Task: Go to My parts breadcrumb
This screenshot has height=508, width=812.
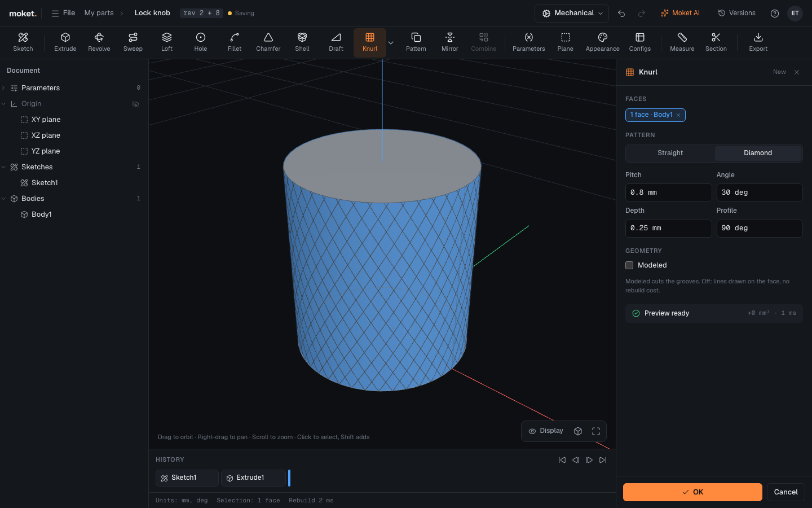Action: [99, 13]
